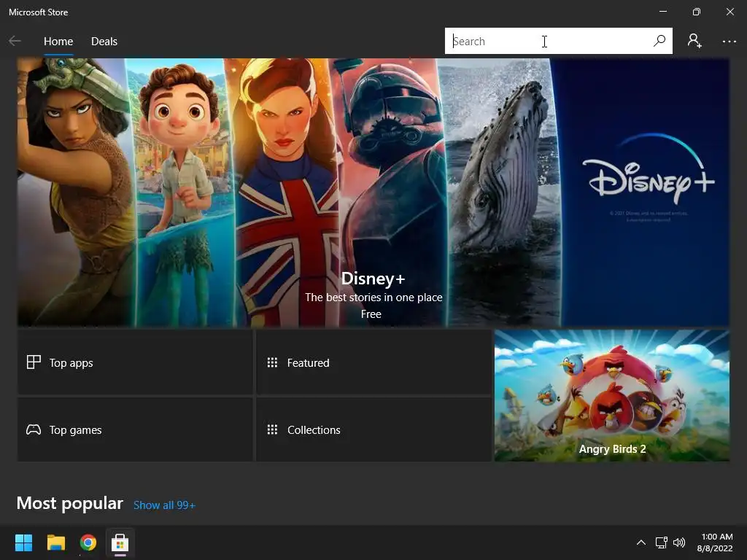This screenshot has width=747, height=560.
Task: Open the three-dot See more menu
Action: (729, 42)
